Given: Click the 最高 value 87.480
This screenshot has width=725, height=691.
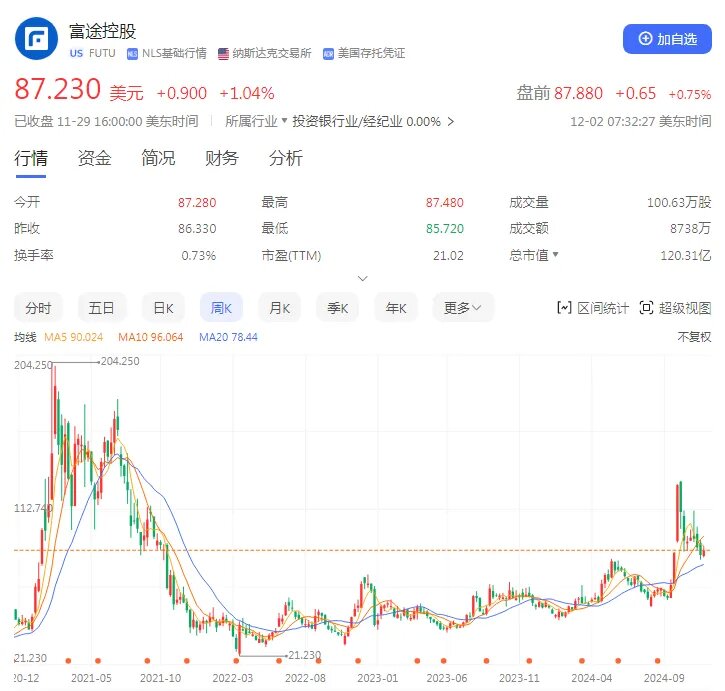Looking at the screenshot, I should [444, 203].
